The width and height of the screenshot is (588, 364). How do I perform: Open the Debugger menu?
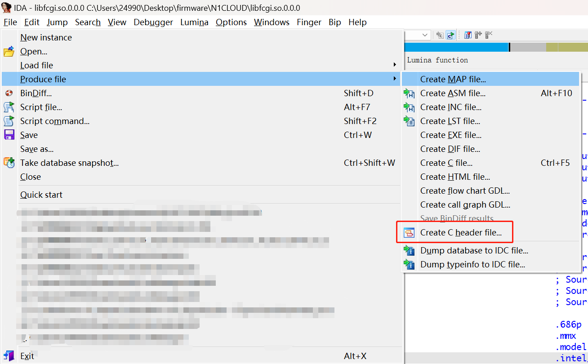[x=153, y=22]
